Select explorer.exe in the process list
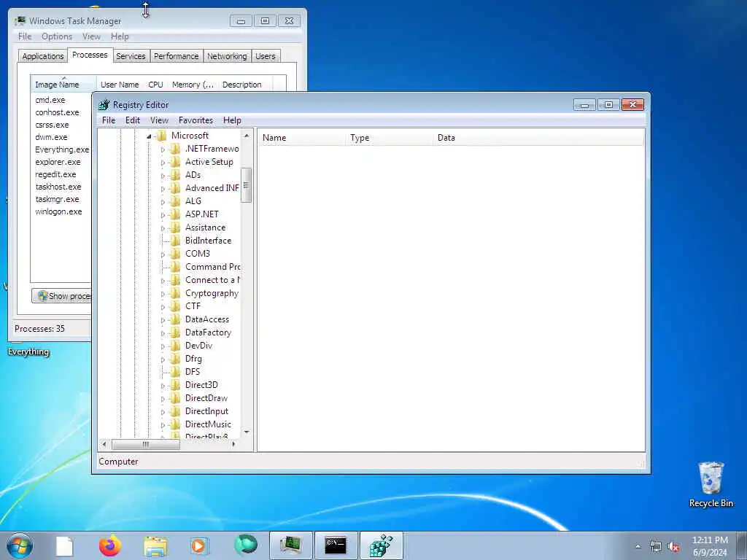This screenshot has height=560, width=747. tap(58, 162)
